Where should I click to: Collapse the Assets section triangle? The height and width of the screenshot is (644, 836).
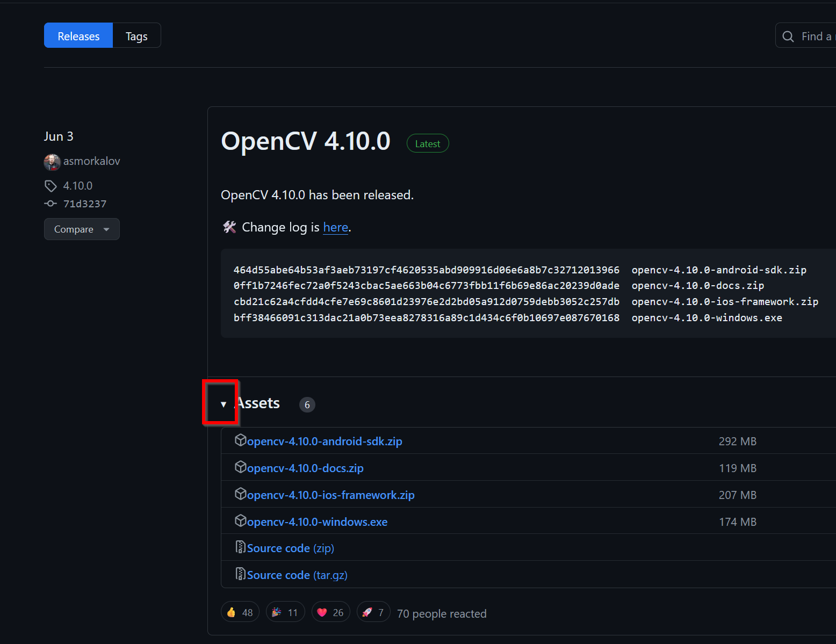coord(224,404)
